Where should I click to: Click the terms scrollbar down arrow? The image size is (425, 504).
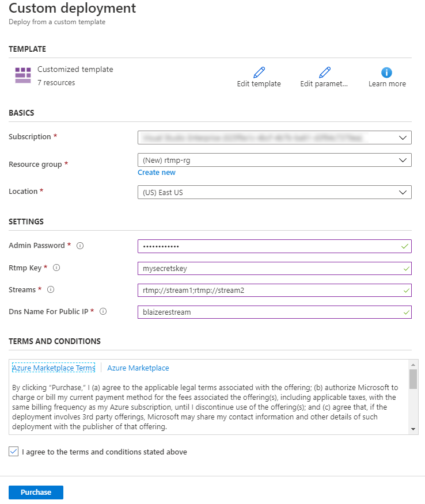(413, 429)
